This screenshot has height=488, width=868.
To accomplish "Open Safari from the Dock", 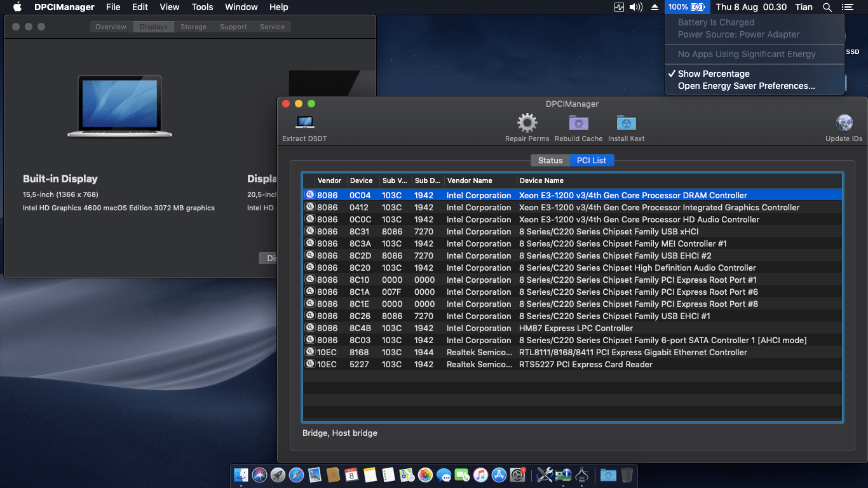I will (x=296, y=475).
